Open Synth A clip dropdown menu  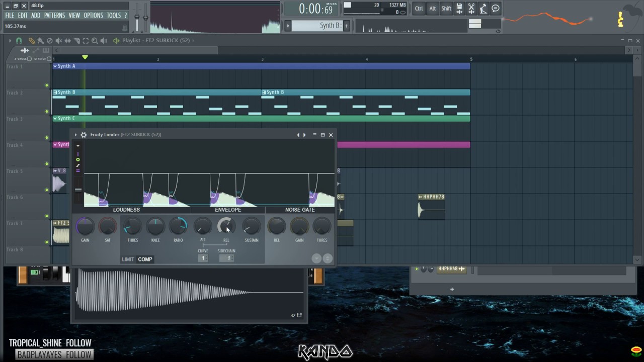[x=55, y=66]
